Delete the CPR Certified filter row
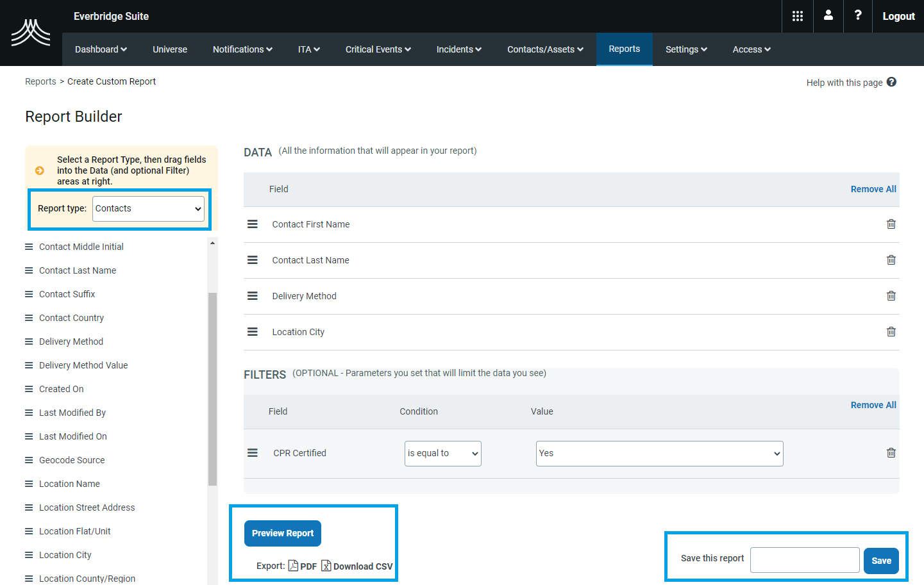This screenshot has height=585, width=924. coord(891,453)
